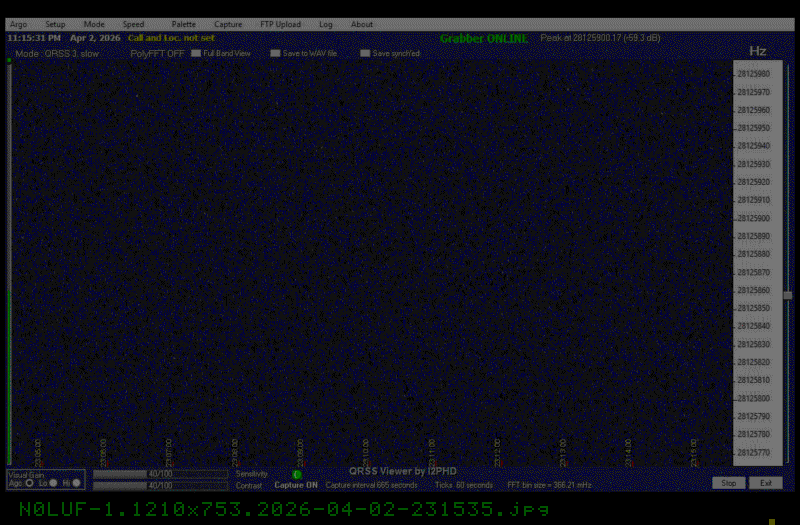The width and height of the screenshot is (800, 525).
Task: Open the About menu
Action: 362,24
